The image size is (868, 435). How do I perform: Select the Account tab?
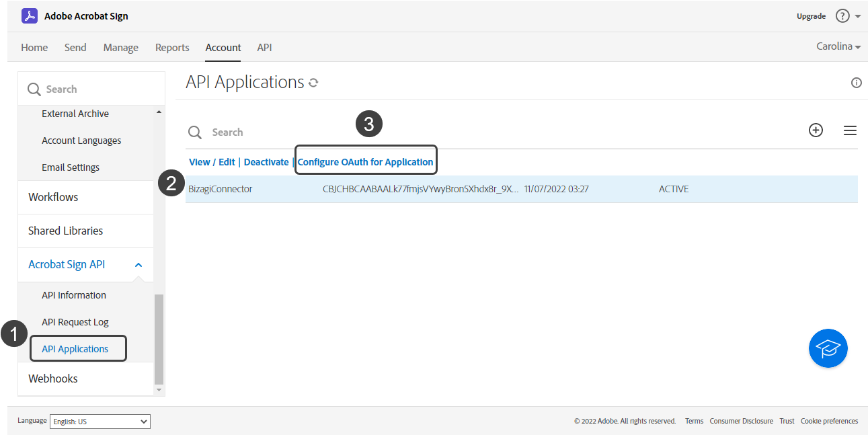point(223,48)
